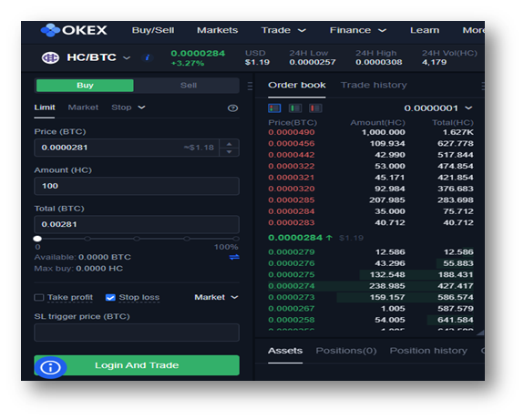This screenshot has height=420, width=524.
Task: Uncheck the Stop loss checkbox
Action: click(110, 297)
